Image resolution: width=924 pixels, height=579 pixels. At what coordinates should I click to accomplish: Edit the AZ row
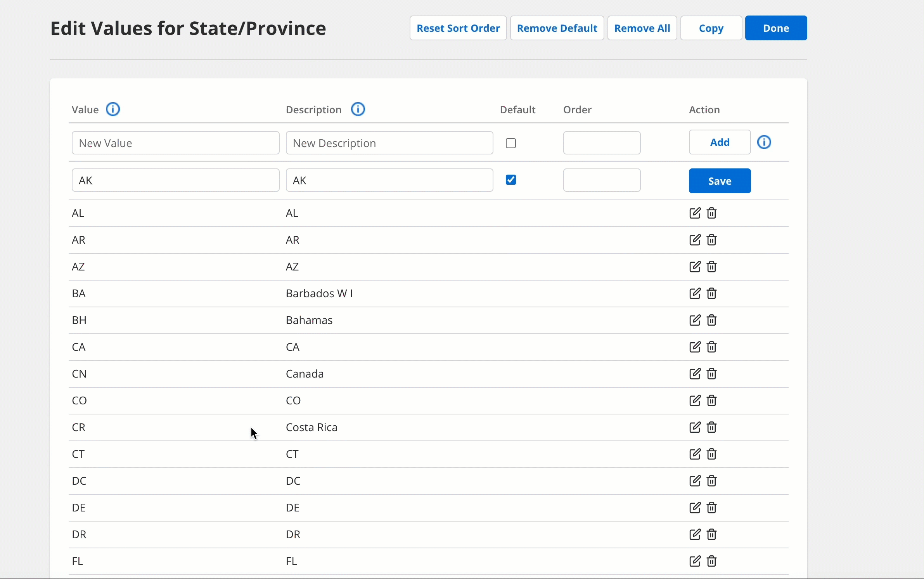click(695, 267)
